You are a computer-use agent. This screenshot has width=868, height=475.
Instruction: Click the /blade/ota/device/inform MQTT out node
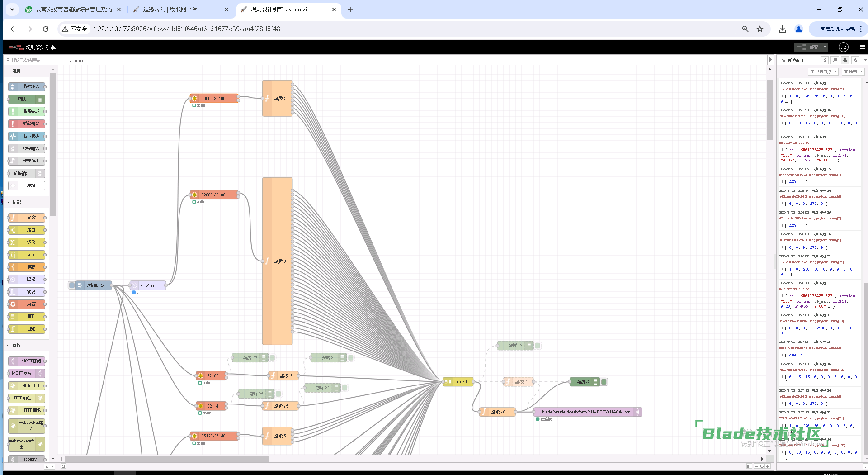(x=588, y=412)
